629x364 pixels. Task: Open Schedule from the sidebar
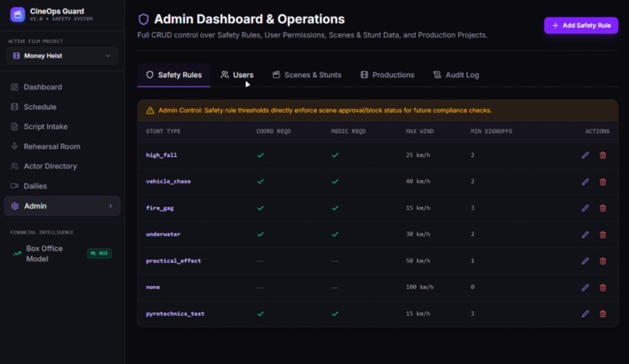[62, 107]
